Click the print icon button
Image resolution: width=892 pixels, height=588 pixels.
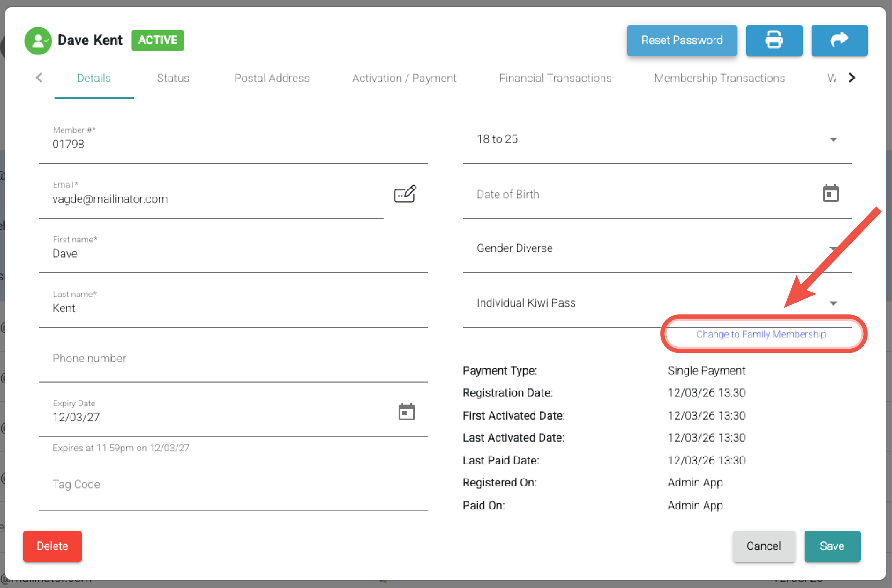tap(774, 40)
